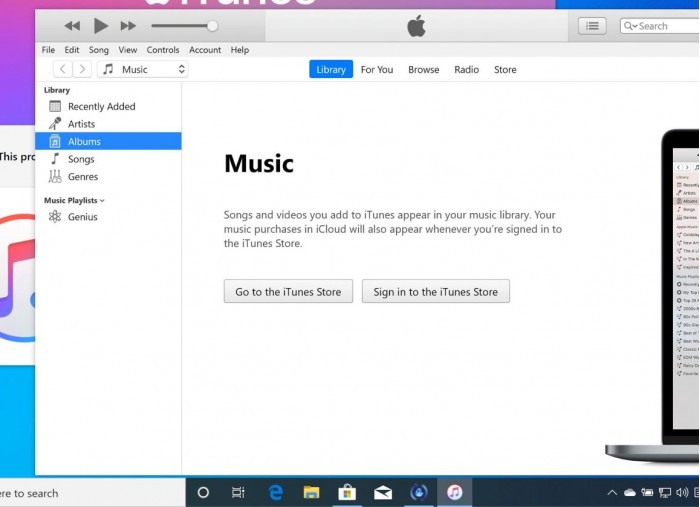Skip to the previous track
This screenshot has height=507, width=700.
click(x=72, y=26)
